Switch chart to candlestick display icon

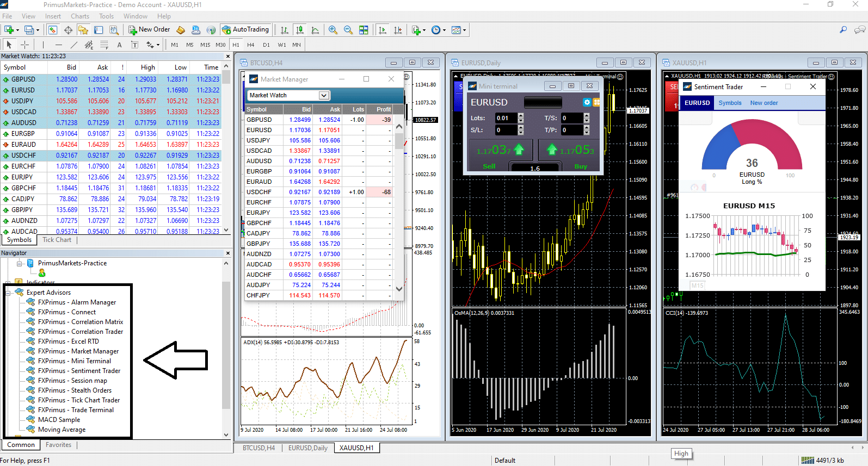coord(299,30)
